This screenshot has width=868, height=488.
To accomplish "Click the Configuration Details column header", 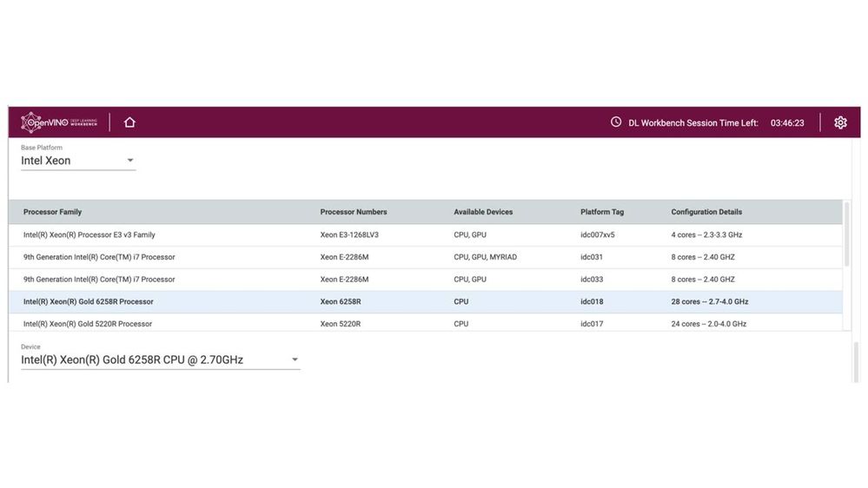I will click(x=706, y=212).
